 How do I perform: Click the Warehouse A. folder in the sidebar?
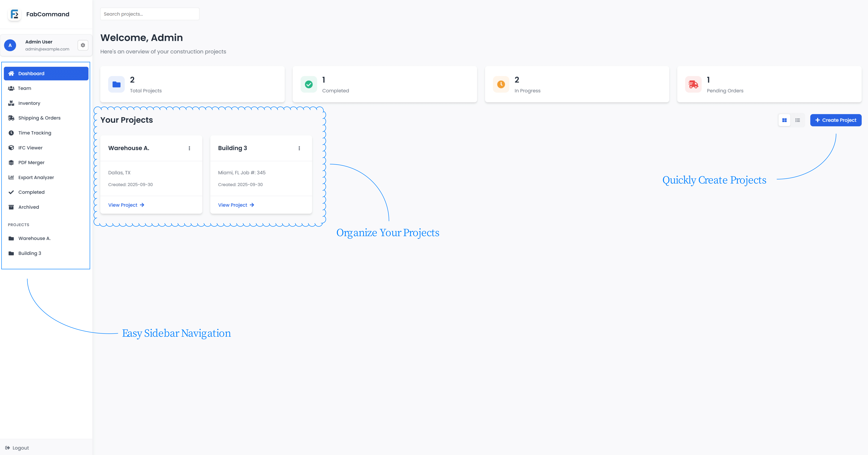tap(34, 238)
